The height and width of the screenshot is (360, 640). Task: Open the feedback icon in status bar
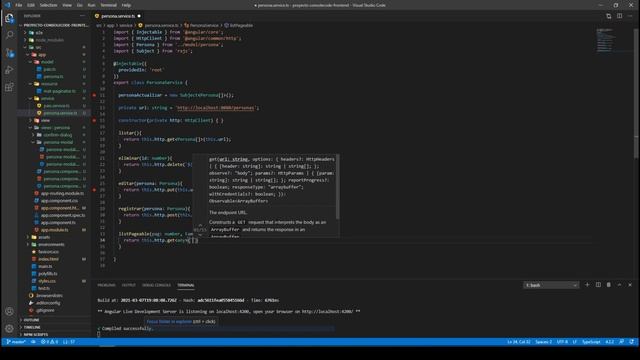coord(621,342)
